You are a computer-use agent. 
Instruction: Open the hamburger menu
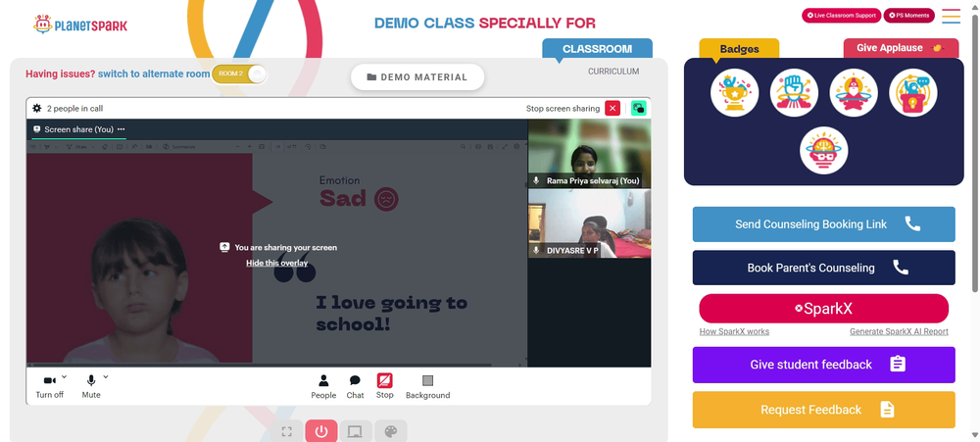(952, 16)
